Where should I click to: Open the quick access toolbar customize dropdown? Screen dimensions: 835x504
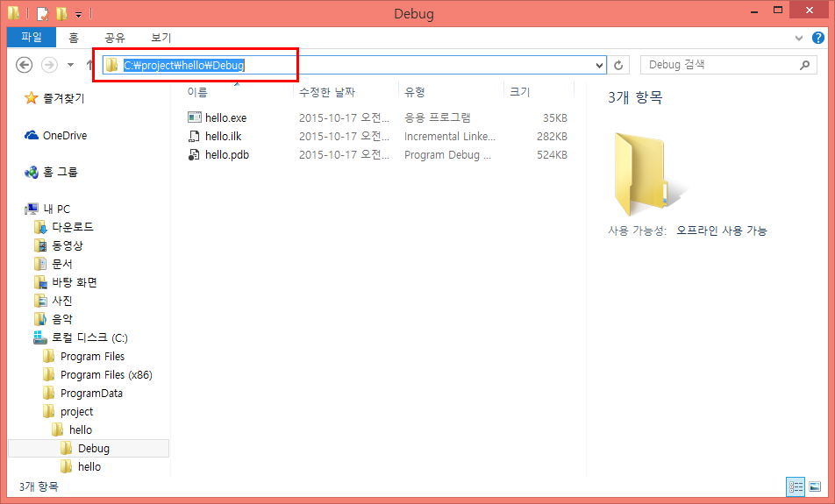click(x=78, y=14)
